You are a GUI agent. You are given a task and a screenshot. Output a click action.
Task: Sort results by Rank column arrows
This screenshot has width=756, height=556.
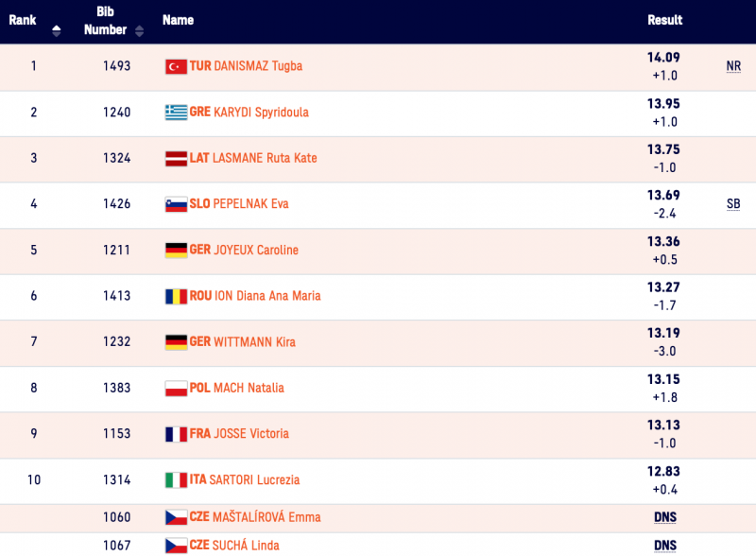56,30
